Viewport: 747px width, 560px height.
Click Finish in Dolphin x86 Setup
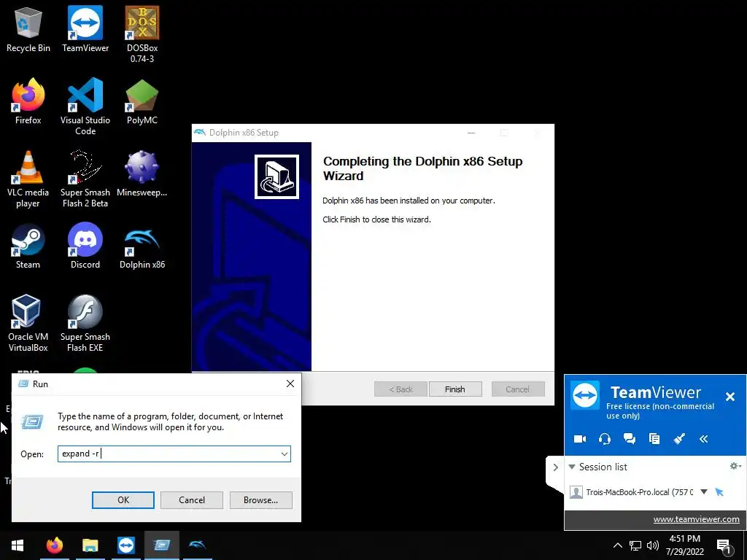tap(455, 389)
